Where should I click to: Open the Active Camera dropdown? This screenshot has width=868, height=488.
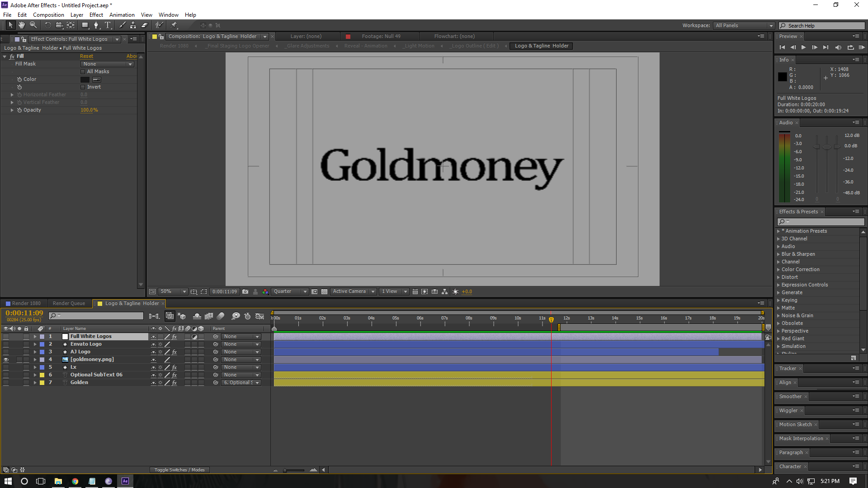point(353,292)
